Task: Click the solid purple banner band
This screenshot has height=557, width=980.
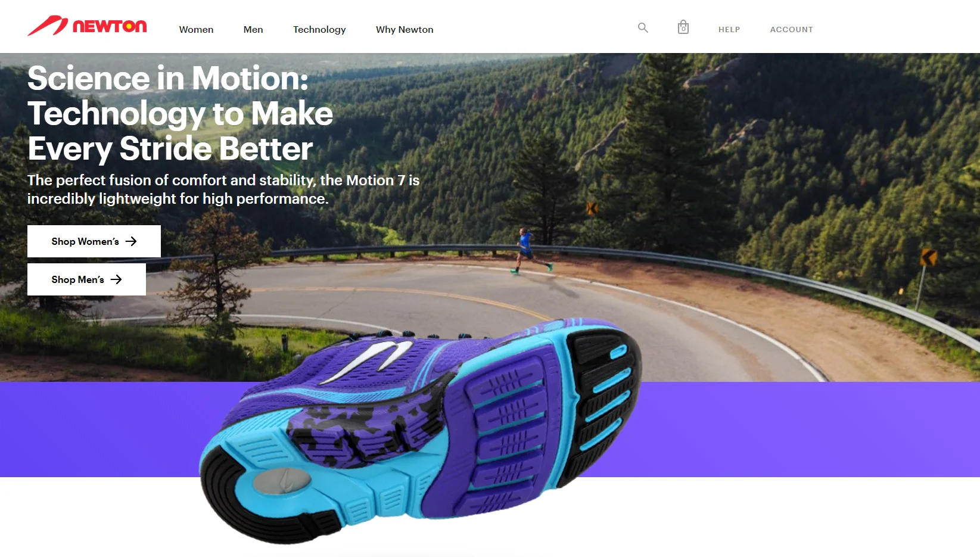Action: coord(804,429)
